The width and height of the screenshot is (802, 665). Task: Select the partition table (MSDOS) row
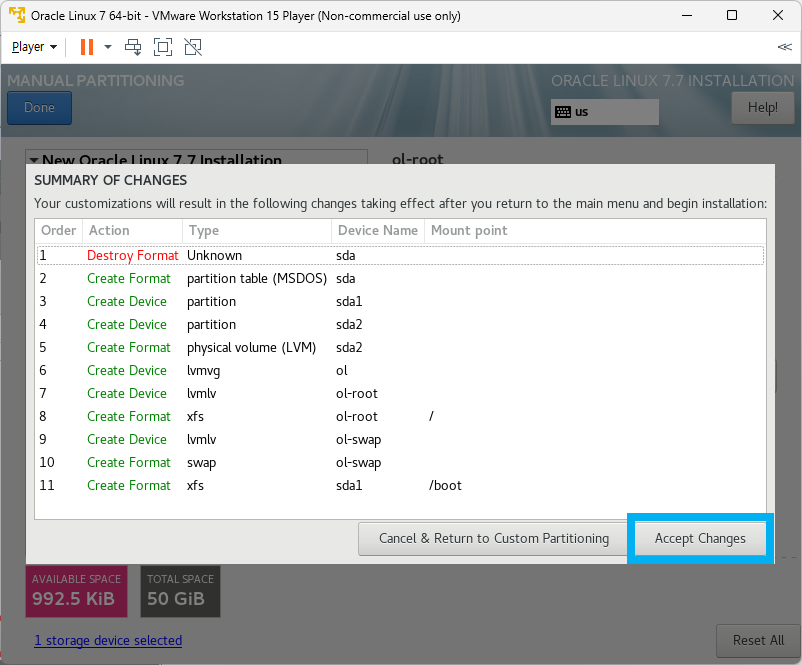[400, 278]
